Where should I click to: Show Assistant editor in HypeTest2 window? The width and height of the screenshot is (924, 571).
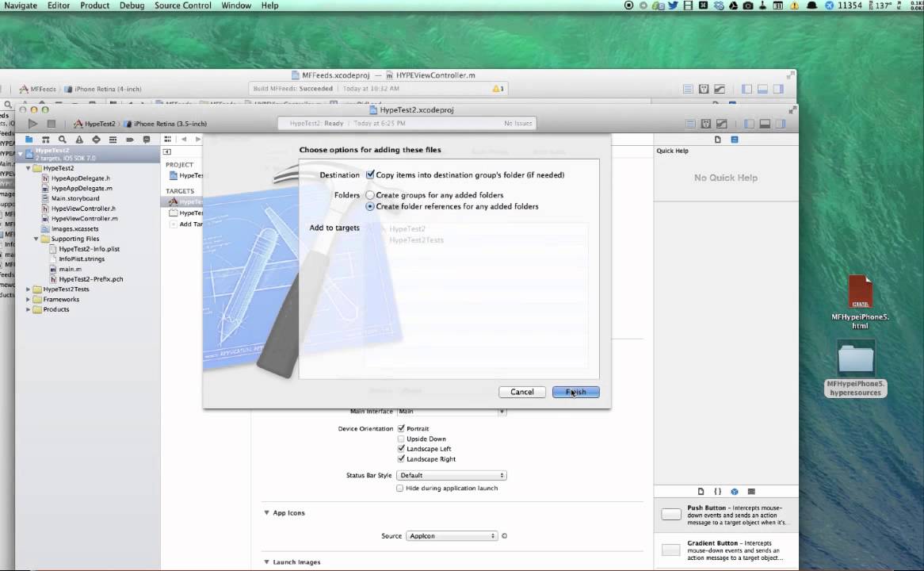[x=706, y=124]
